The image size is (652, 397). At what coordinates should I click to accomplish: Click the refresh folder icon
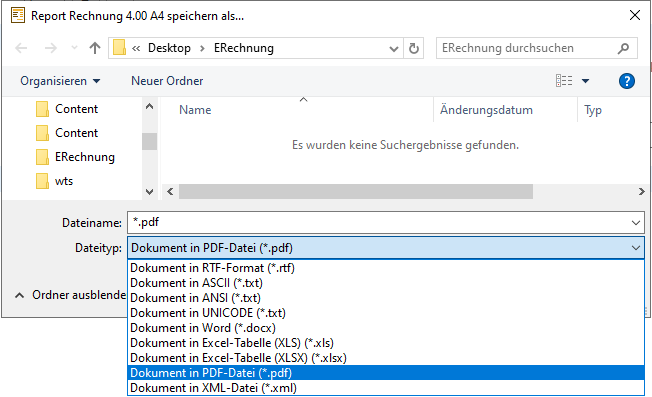413,48
